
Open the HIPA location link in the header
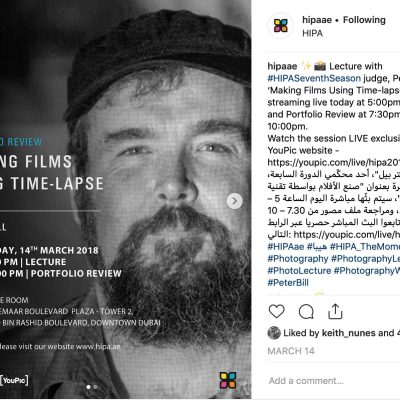click(x=312, y=33)
